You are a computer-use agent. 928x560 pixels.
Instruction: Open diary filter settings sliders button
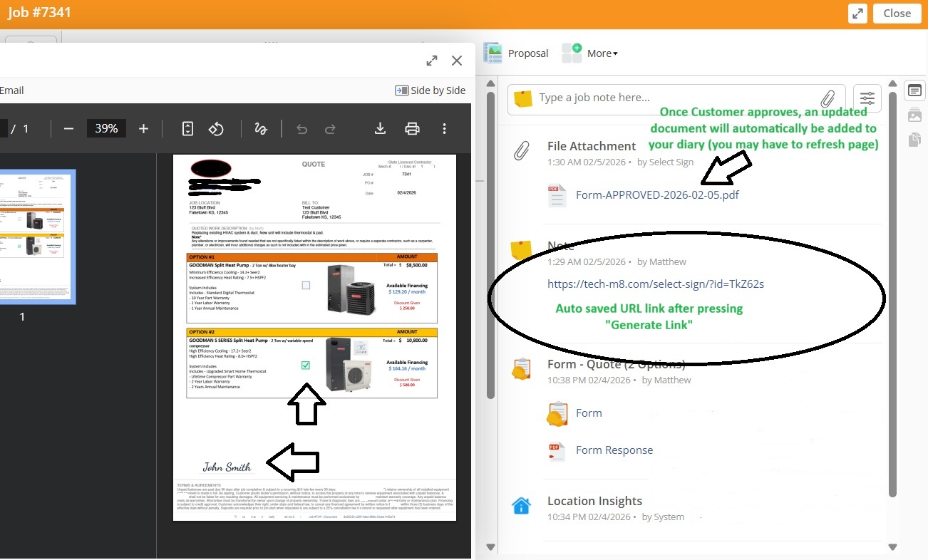867,98
